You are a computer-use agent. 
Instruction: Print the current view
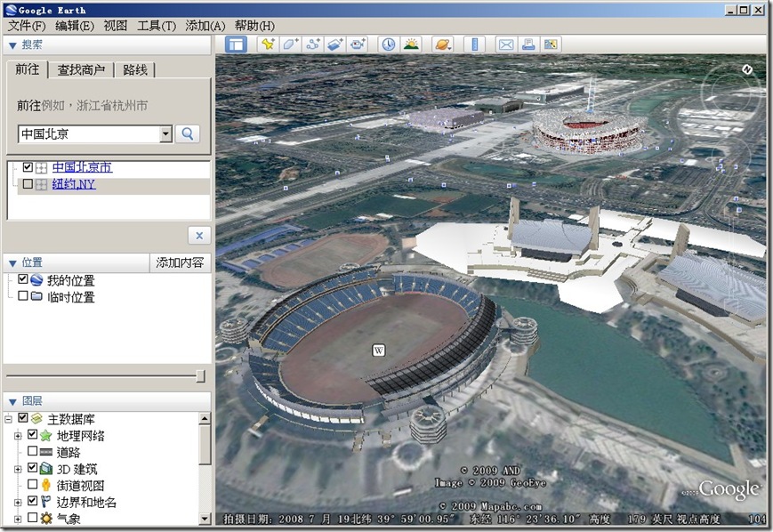pyautogui.click(x=528, y=44)
